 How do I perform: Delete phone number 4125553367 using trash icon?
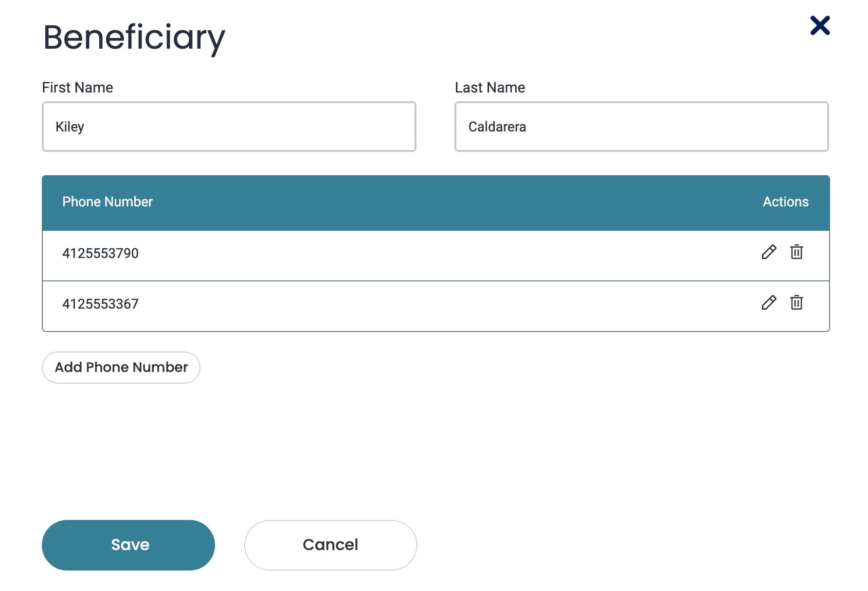(796, 303)
